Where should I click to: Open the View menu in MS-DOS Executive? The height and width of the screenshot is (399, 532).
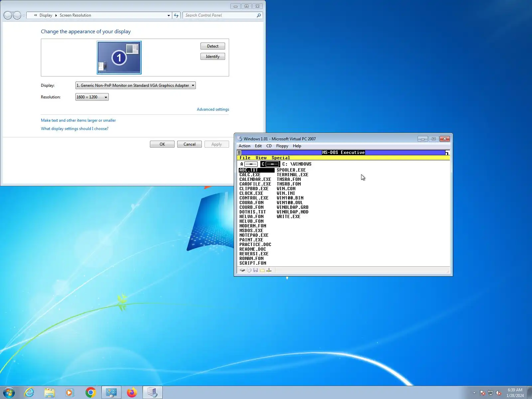point(261,158)
